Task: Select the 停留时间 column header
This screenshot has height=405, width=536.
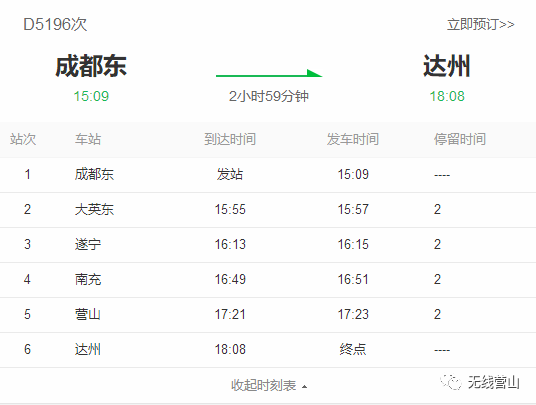Action: [460, 139]
